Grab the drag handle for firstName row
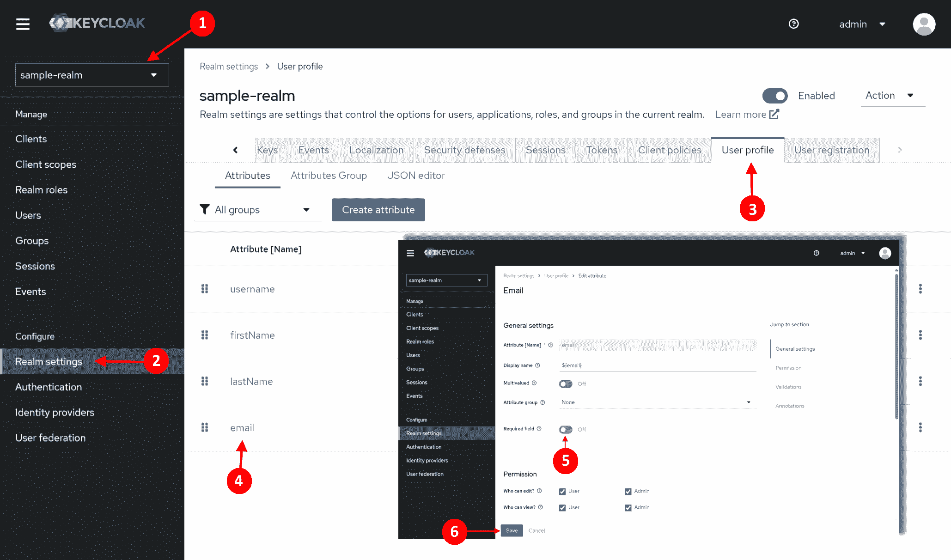951x560 pixels. [x=205, y=335]
